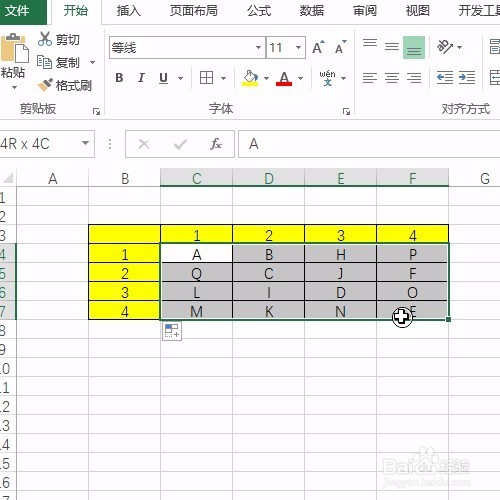
Task: Click the Paste clipboard icon
Action: click(14, 48)
